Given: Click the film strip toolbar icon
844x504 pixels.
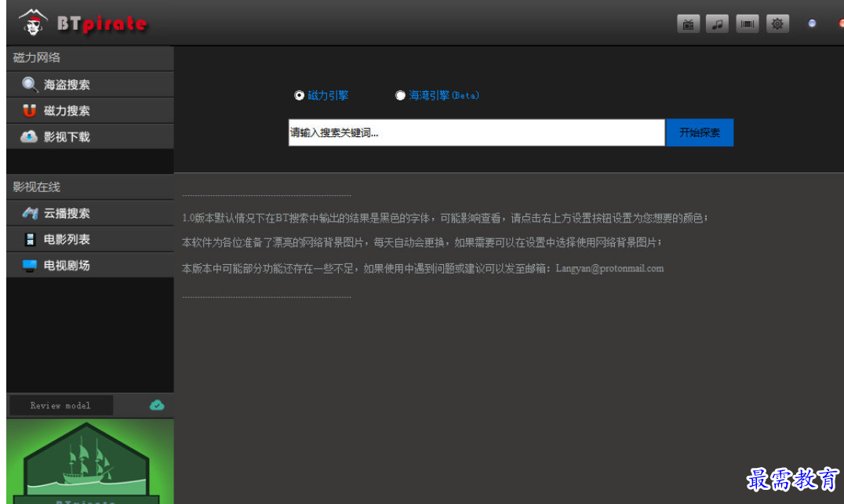Looking at the screenshot, I should (x=747, y=24).
